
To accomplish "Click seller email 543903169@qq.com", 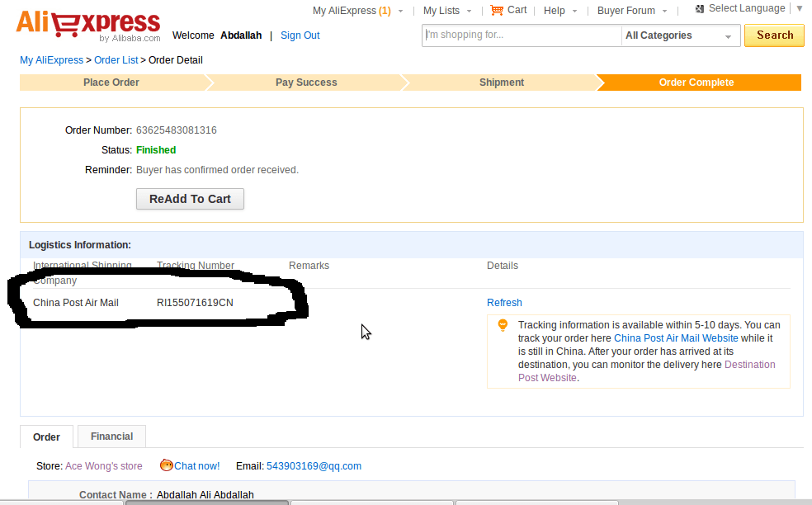I will point(314,466).
